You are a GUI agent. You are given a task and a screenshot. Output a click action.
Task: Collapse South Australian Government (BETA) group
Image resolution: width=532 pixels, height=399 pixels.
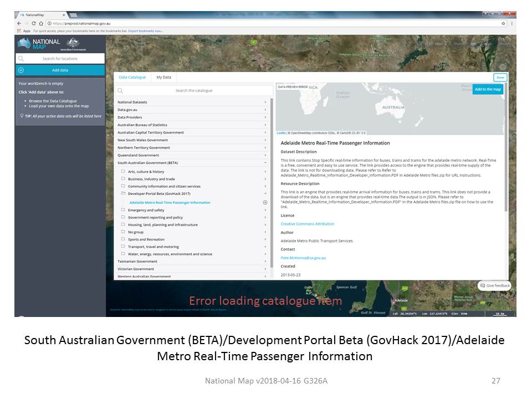tap(192, 163)
